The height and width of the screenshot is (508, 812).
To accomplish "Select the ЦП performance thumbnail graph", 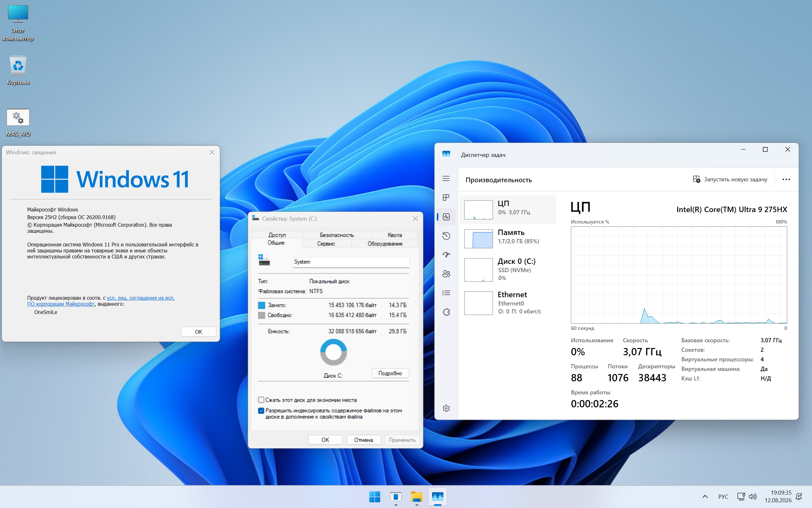I will [x=478, y=210].
